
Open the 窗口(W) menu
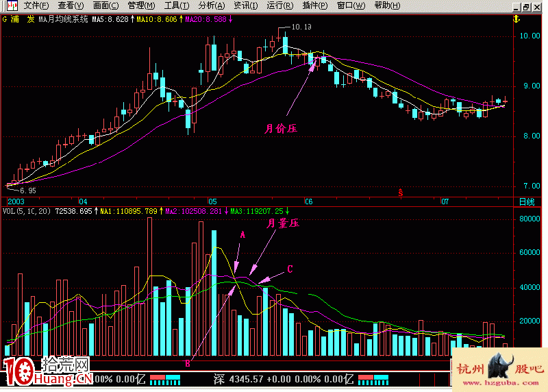click(351, 5)
